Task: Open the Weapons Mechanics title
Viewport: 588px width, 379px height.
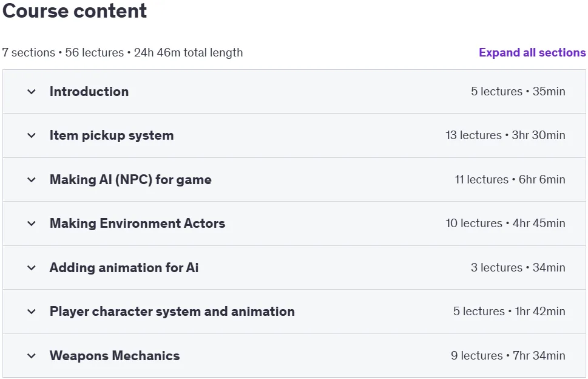Action: [115, 356]
